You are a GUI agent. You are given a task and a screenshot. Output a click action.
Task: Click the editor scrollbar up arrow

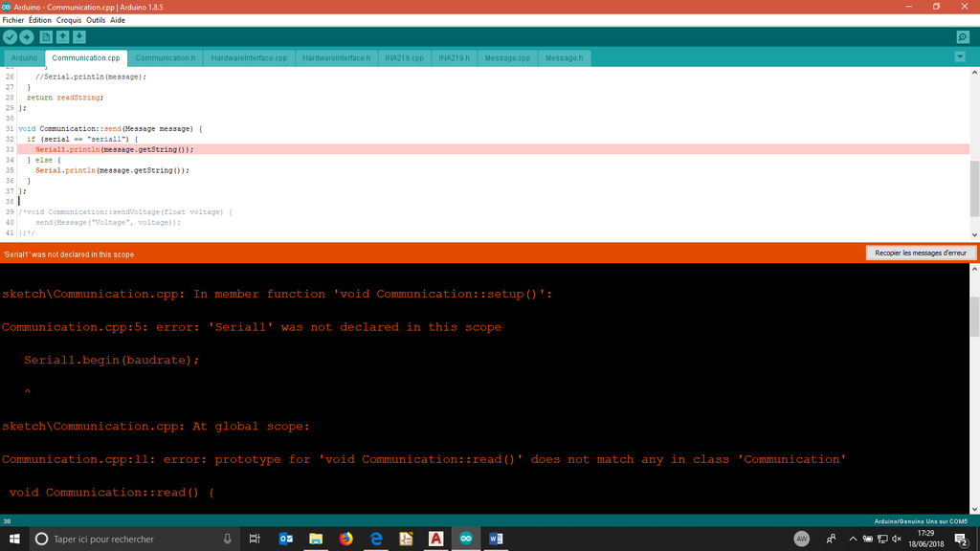click(x=974, y=73)
